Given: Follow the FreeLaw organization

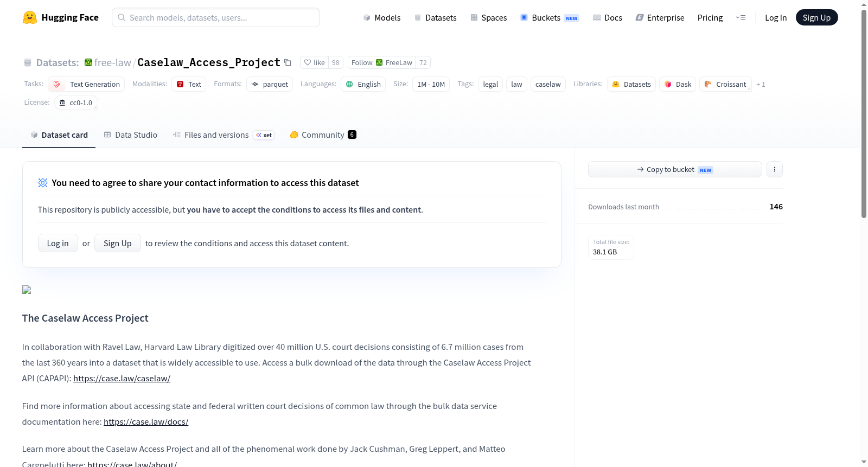Looking at the screenshot, I should point(382,62).
